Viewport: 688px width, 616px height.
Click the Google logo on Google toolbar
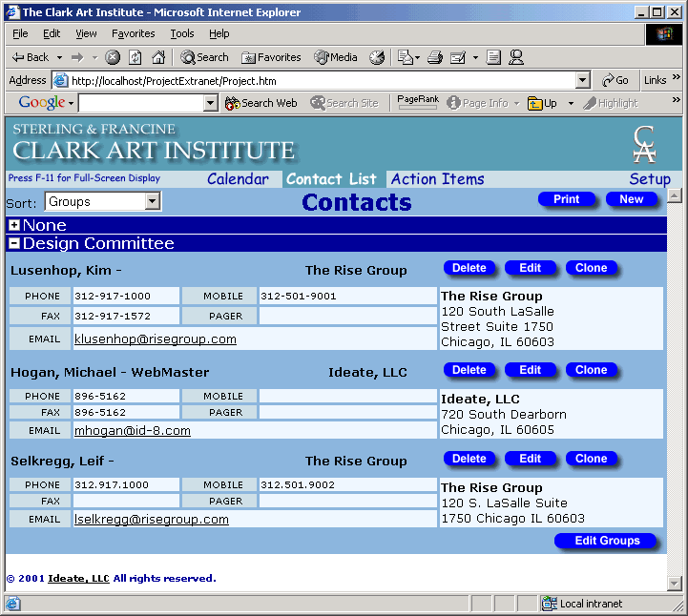click(42, 103)
